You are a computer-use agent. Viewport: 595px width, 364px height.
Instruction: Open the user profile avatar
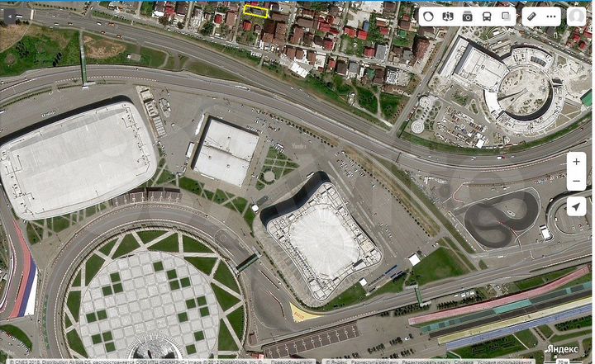[x=577, y=17]
